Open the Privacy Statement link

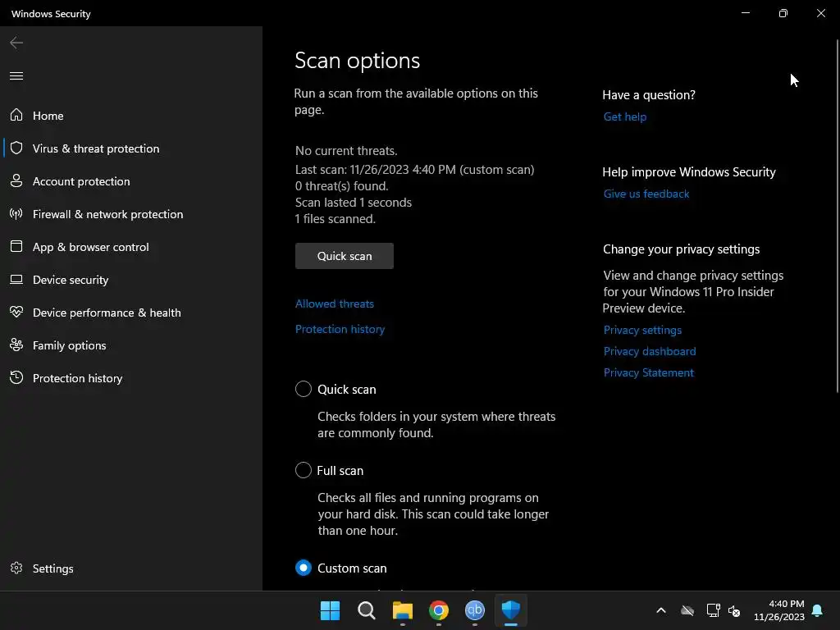pos(648,372)
